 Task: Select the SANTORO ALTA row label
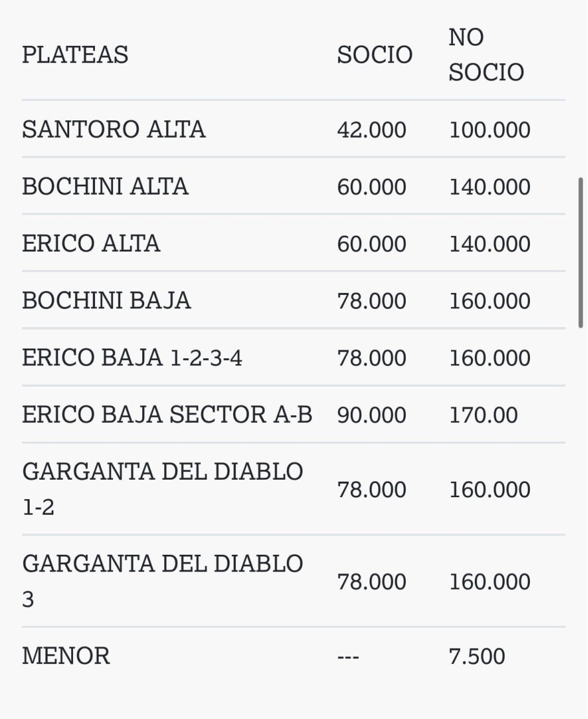coord(114,129)
